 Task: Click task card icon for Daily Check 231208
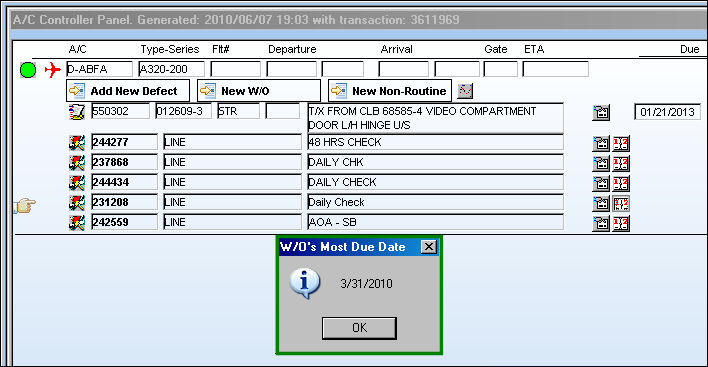tap(621, 204)
